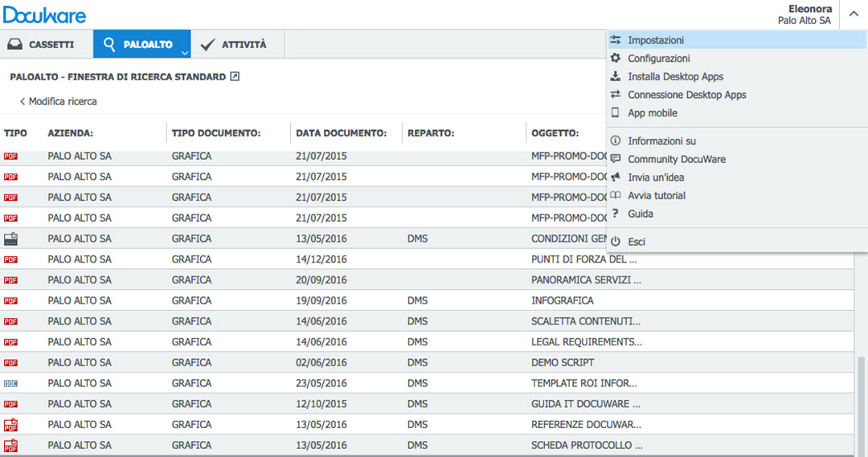Expand the PALOALTO tab dropdown arrow

tap(185, 52)
